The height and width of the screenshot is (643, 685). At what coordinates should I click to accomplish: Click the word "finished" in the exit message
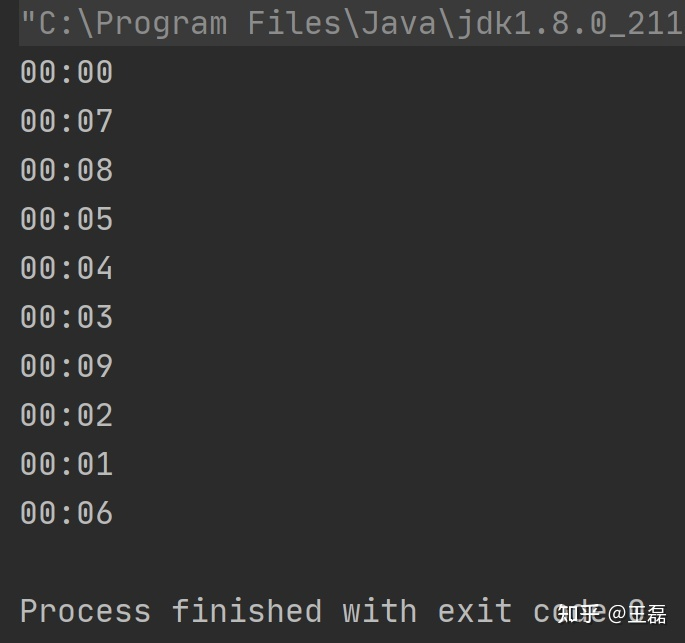click(x=246, y=611)
